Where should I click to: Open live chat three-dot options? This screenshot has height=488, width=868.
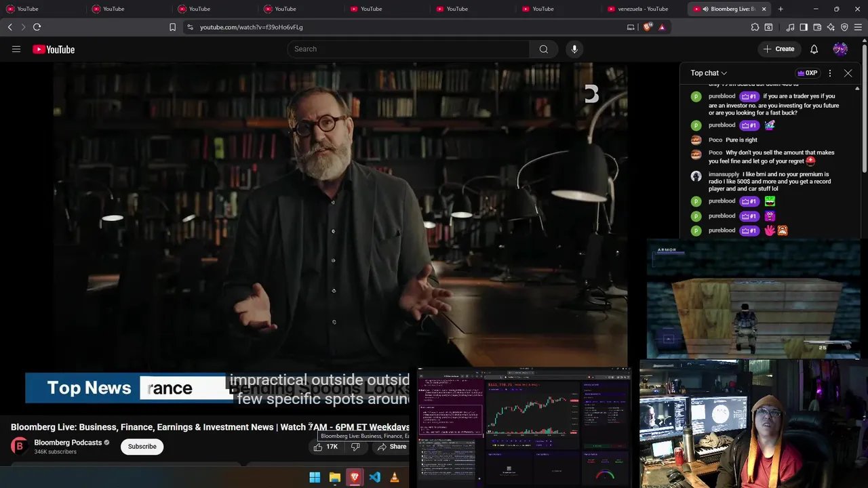pos(830,73)
